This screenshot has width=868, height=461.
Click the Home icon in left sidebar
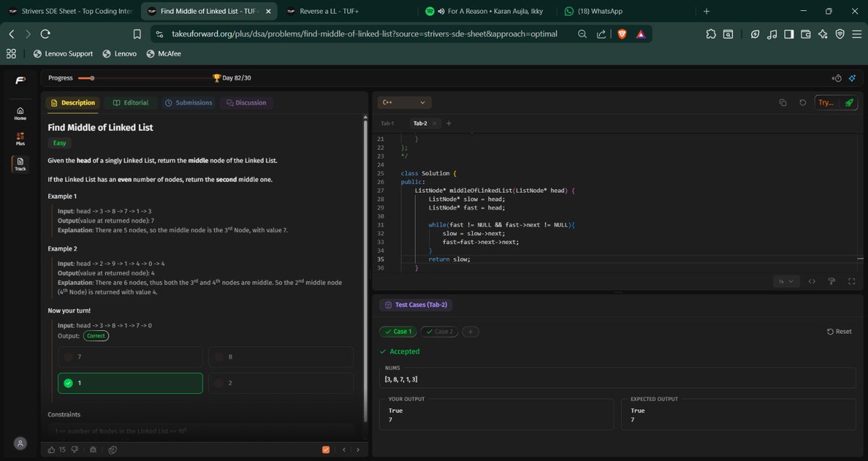pyautogui.click(x=20, y=113)
